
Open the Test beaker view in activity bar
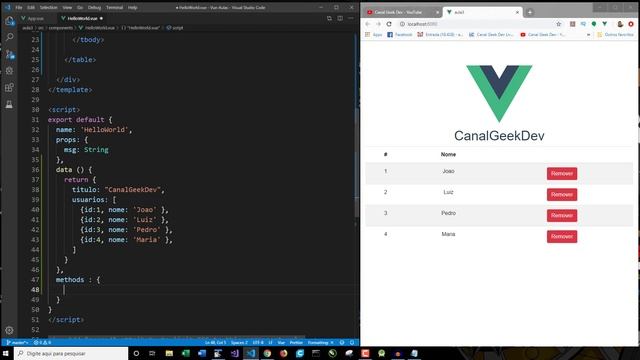(9, 104)
